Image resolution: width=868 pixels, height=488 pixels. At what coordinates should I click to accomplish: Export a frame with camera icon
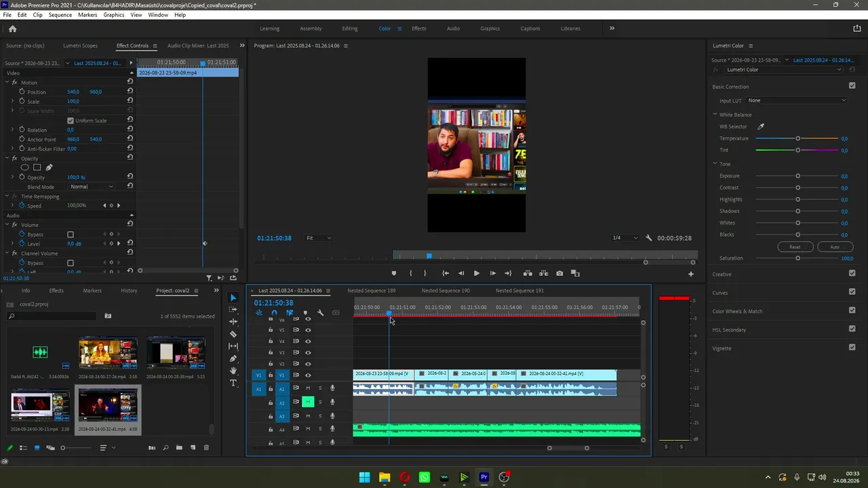pyautogui.click(x=559, y=273)
